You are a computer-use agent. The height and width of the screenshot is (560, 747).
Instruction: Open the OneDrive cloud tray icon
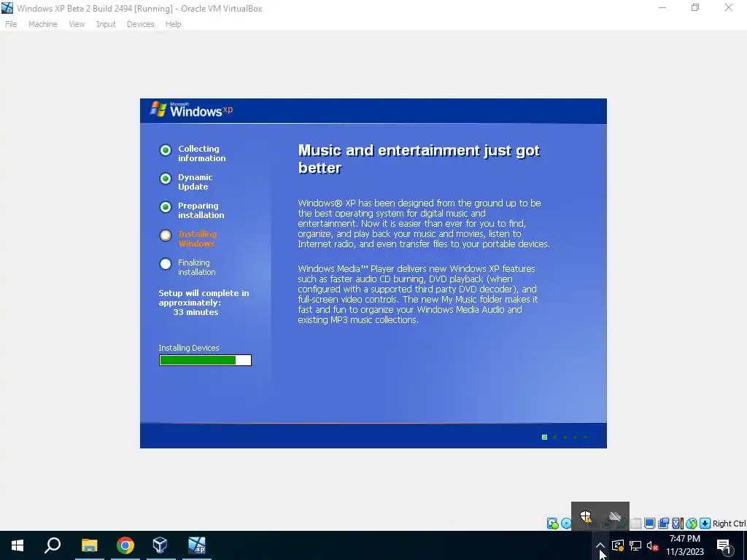coord(614,516)
